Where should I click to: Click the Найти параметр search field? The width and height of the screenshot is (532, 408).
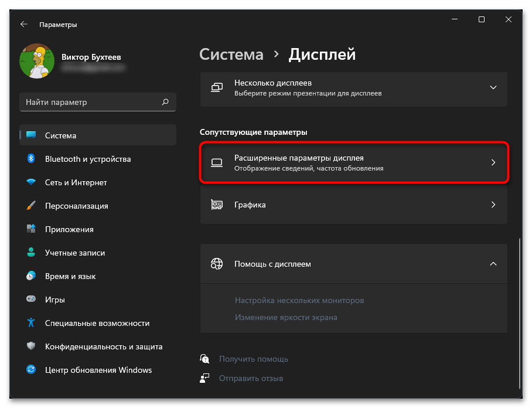98,102
